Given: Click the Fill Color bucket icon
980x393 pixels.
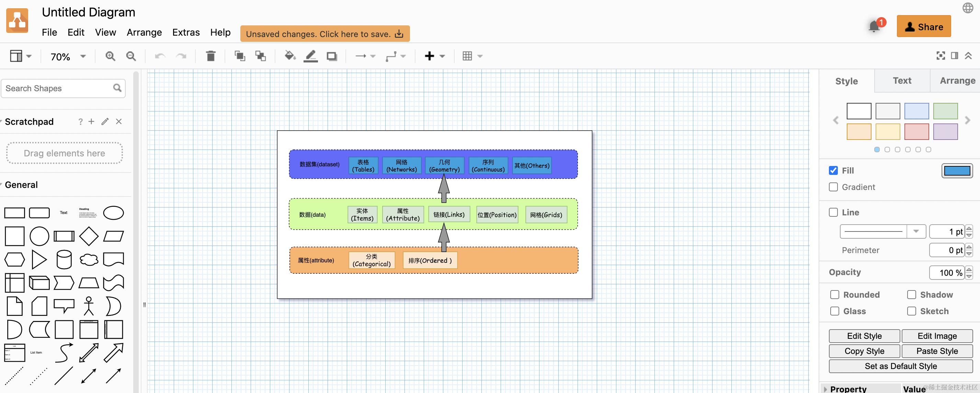Looking at the screenshot, I should (290, 56).
